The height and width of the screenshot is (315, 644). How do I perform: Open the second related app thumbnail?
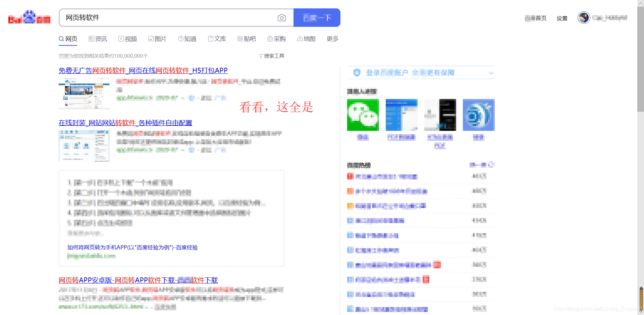[x=401, y=115]
